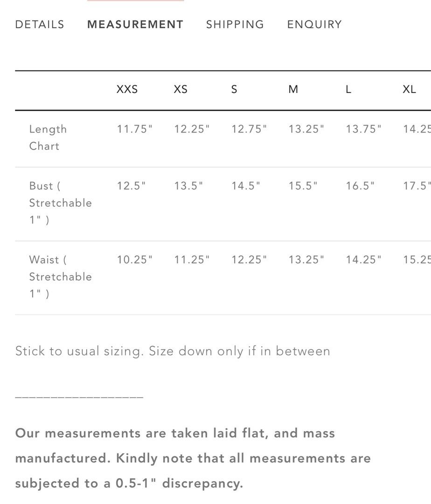
Task: Click the M size column header
Action: point(293,89)
